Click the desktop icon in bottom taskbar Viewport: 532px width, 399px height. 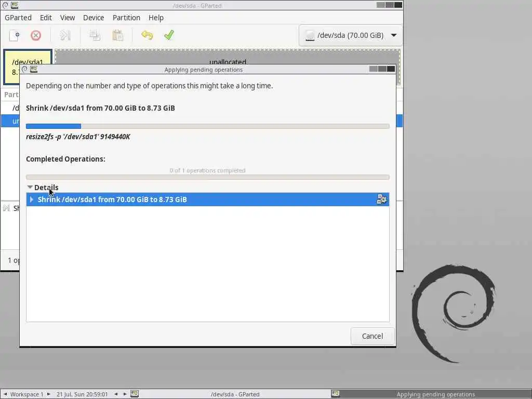(135, 394)
